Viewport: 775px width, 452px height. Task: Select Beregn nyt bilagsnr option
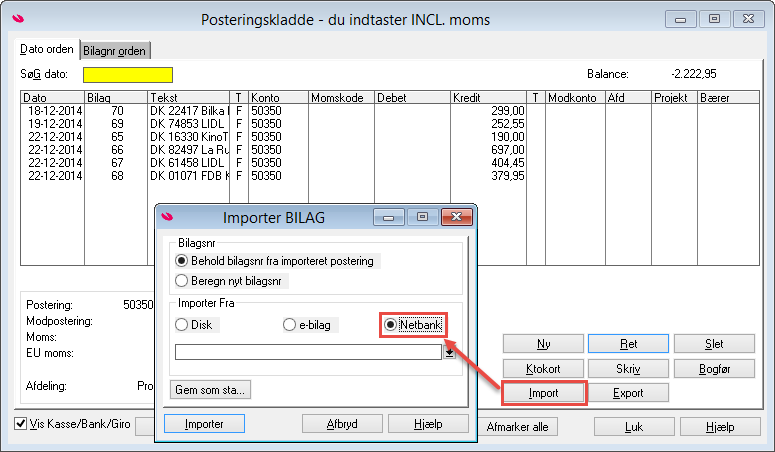point(231,281)
